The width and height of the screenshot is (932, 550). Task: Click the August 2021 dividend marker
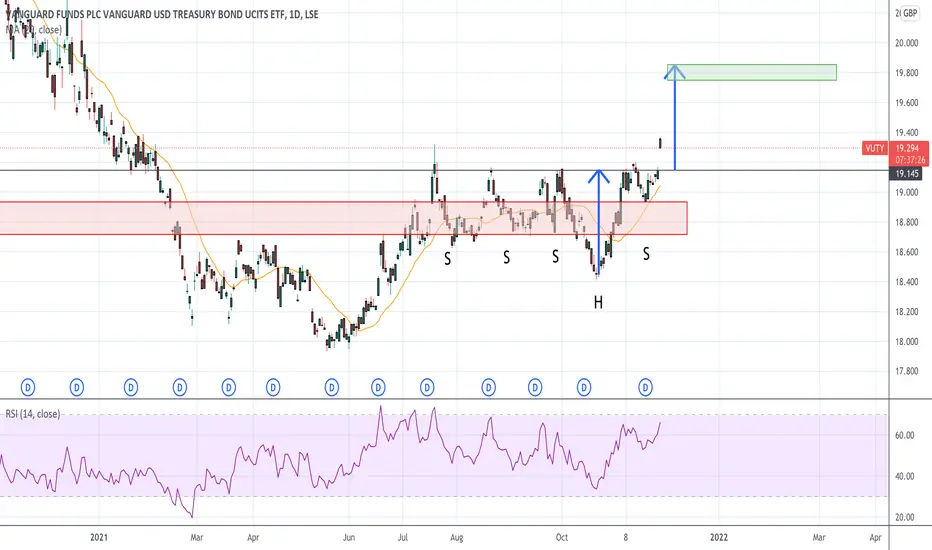click(x=489, y=388)
